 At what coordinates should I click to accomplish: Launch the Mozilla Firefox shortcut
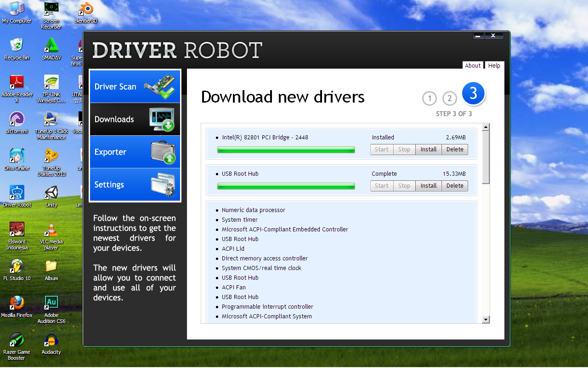click(x=17, y=307)
